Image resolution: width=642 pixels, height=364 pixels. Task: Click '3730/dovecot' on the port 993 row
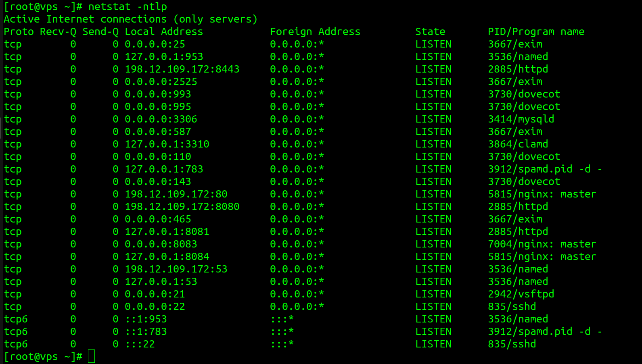524,94
